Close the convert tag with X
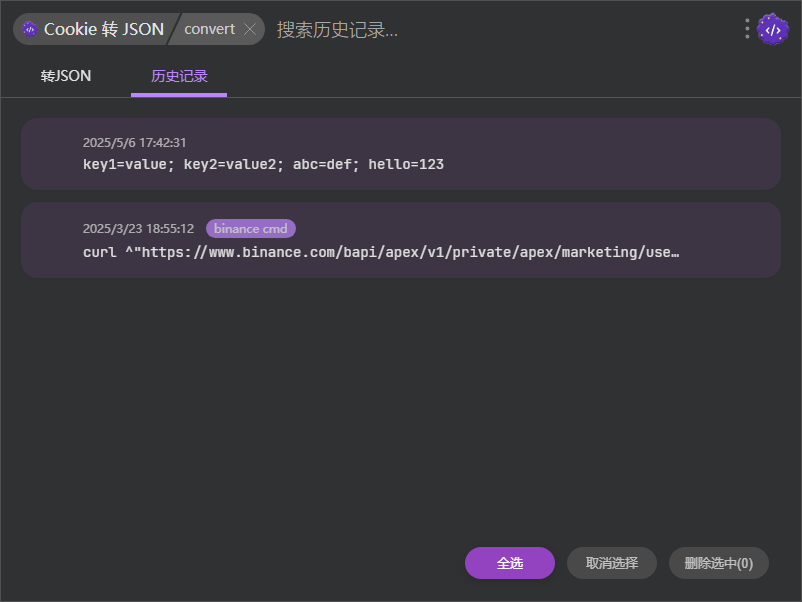Viewport: 802px width, 602px height. (x=250, y=29)
